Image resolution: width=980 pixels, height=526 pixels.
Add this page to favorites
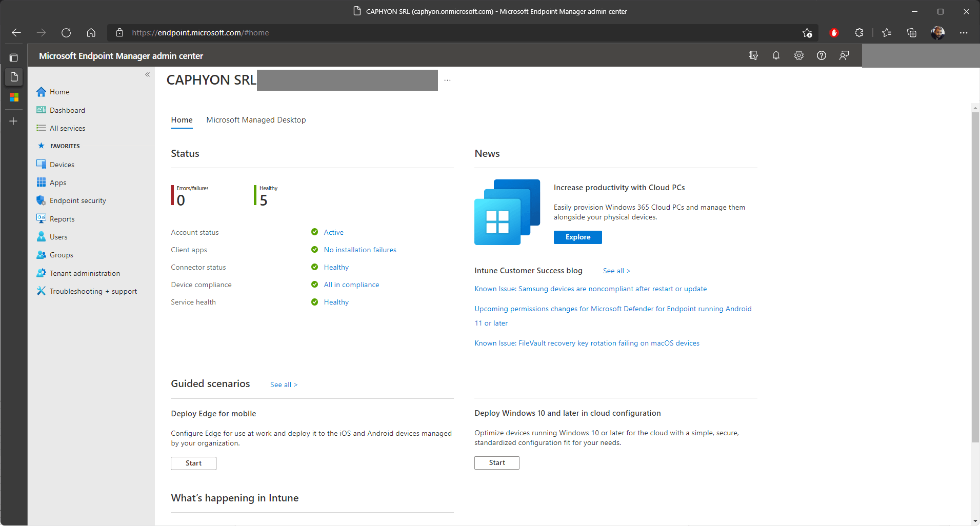click(x=807, y=33)
